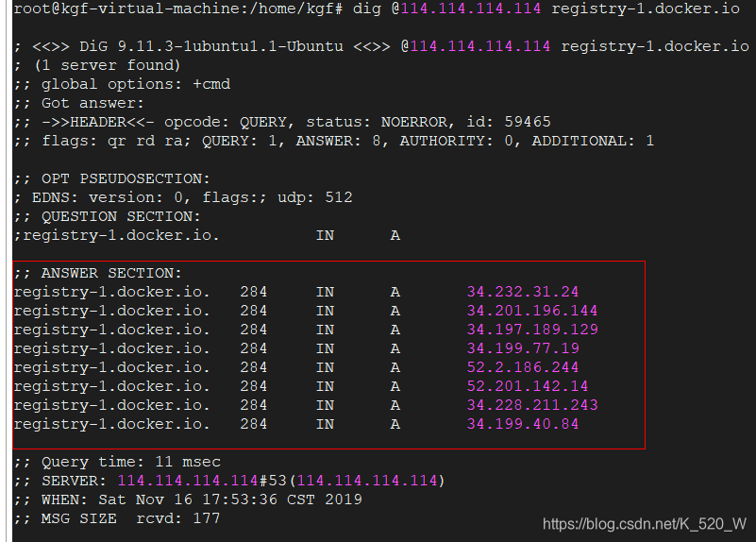Click the EDNS version line with udp: 512
The image size is (756, 542).
point(183,197)
